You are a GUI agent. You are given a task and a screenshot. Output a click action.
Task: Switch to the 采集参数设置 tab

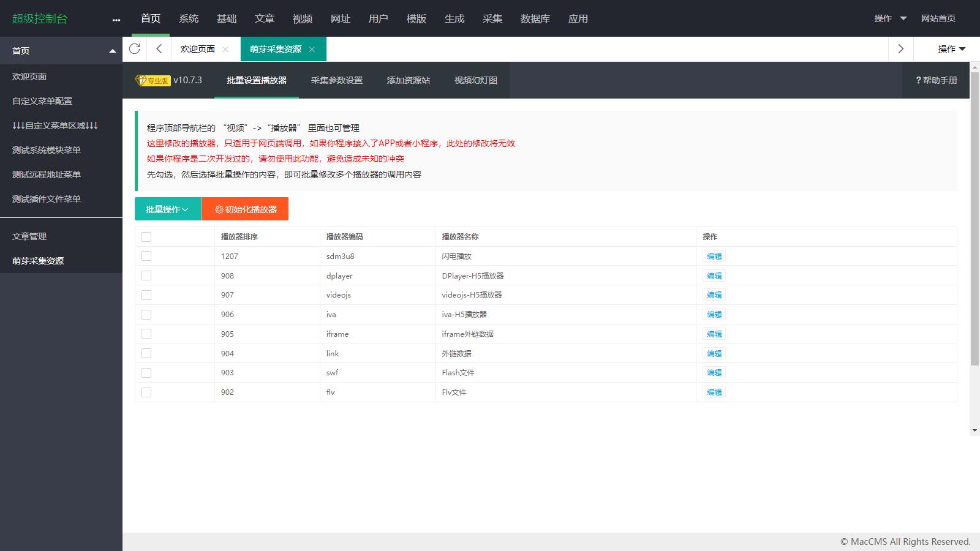click(x=336, y=80)
